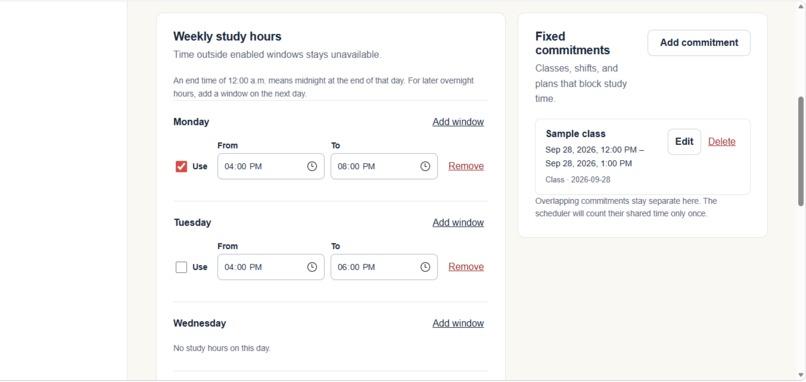
Task: Edit the Sample class commitment
Action: pos(684,141)
